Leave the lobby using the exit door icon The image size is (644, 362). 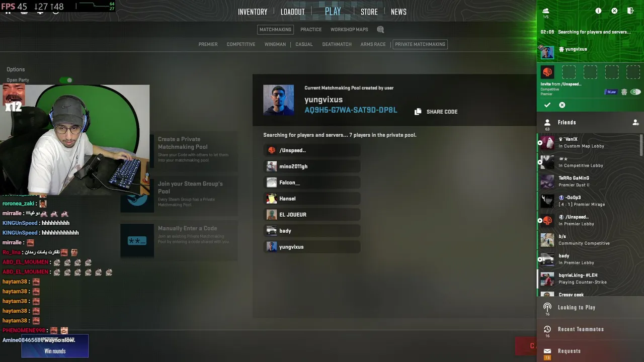pyautogui.click(x=630, y=11)
